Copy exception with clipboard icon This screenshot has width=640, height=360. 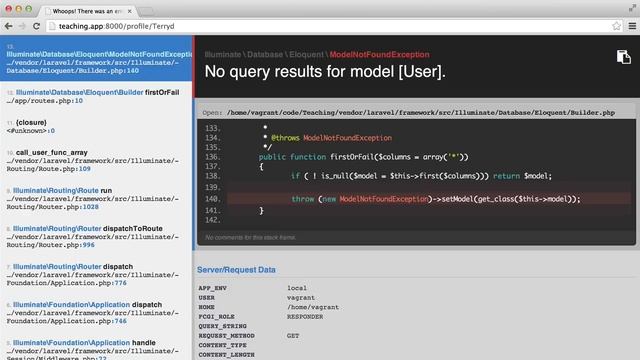[x=624, y=57]
